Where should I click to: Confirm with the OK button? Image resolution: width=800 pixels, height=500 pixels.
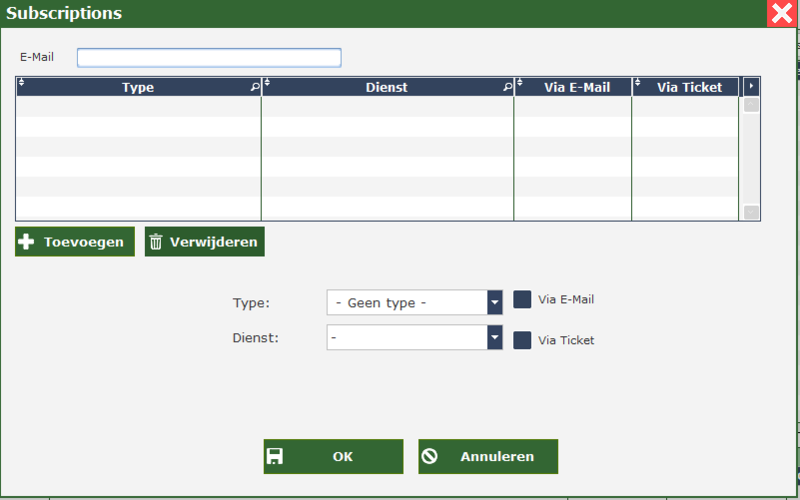[x=333, y=456]
